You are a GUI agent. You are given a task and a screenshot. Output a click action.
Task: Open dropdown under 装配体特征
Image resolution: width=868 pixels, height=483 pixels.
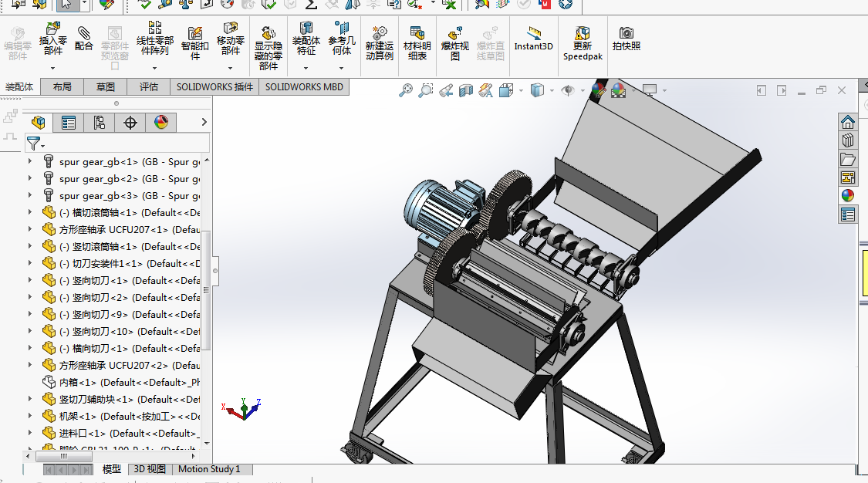[306, 68]
